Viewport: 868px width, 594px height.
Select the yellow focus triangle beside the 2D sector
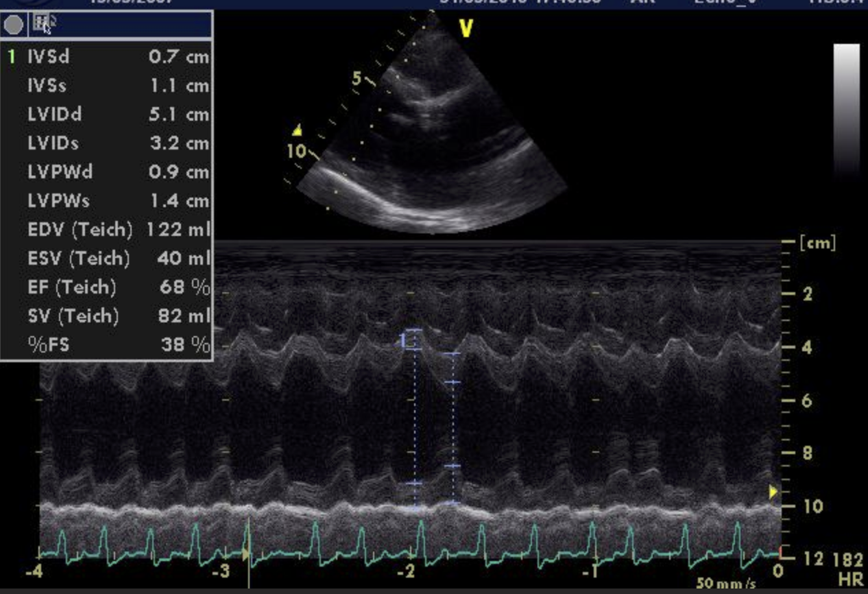click(297, 130)
